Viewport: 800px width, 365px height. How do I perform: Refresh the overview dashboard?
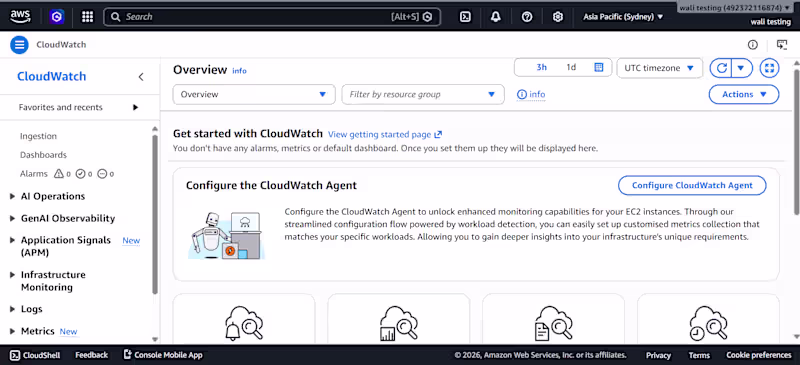tap(721, 68)
